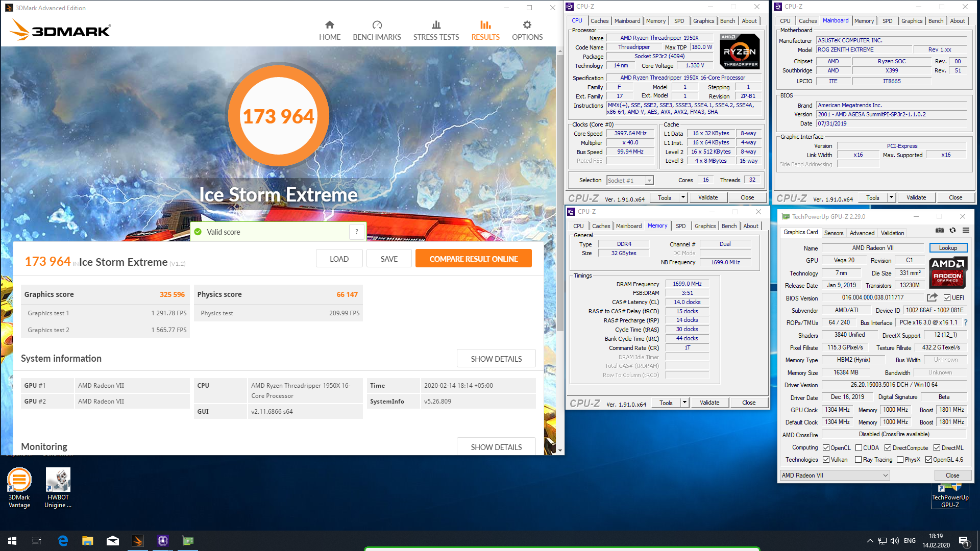Click the ENG language indicator
The height and width of the screenshot is (551, 980).
[910, 541]
